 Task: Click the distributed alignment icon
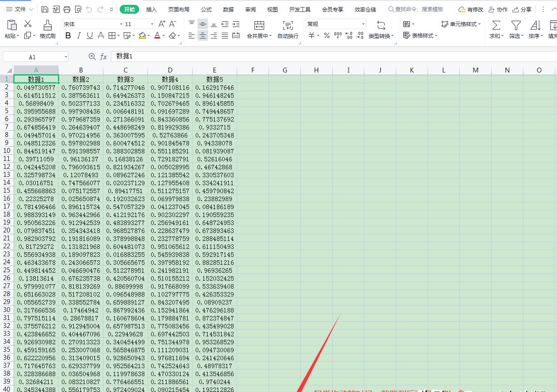point(236,35)
